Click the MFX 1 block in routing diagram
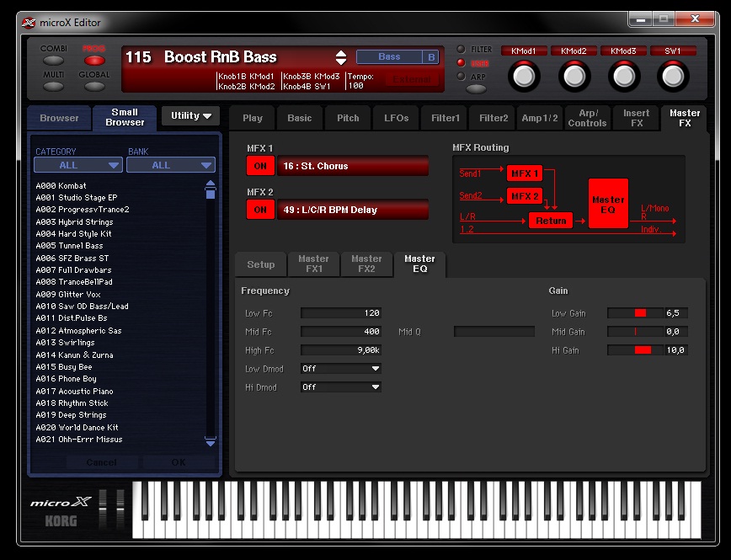The image size is (731, 560). pyautogui.click(x=525, y=173)
